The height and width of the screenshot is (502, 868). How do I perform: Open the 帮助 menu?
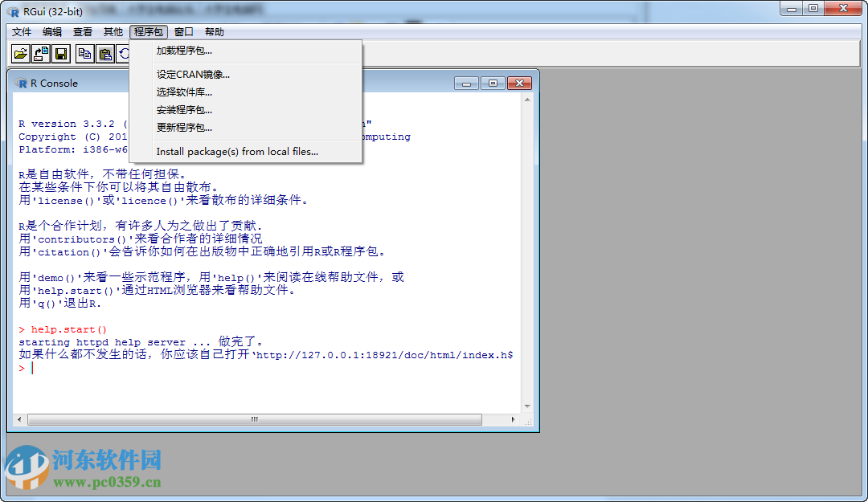coord(215,32)
